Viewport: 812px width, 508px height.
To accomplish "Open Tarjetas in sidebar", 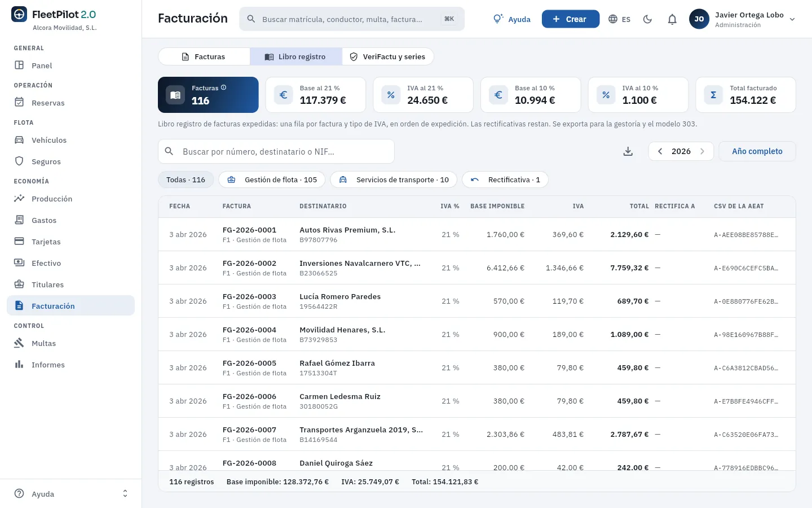I will pyautogui.click(x=71, y=242).
